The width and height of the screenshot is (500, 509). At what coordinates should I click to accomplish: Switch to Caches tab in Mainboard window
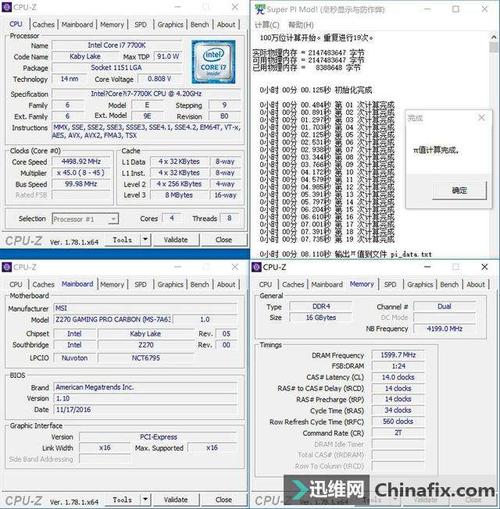[x=43, y=284]
